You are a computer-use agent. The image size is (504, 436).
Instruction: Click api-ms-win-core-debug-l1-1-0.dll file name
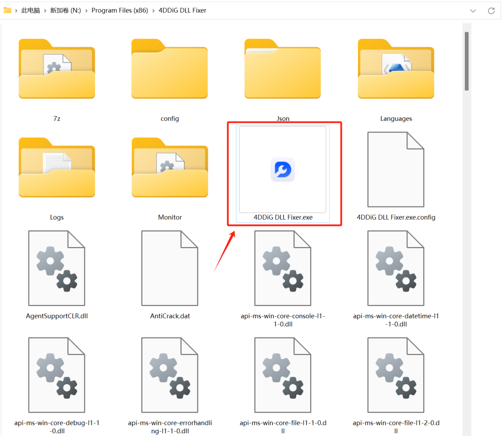(56, 427)
